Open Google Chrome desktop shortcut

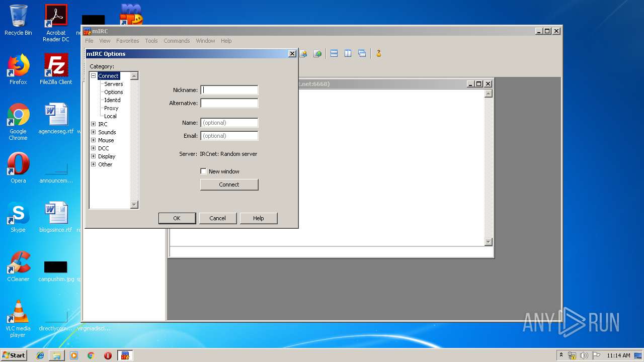point(18,122)
